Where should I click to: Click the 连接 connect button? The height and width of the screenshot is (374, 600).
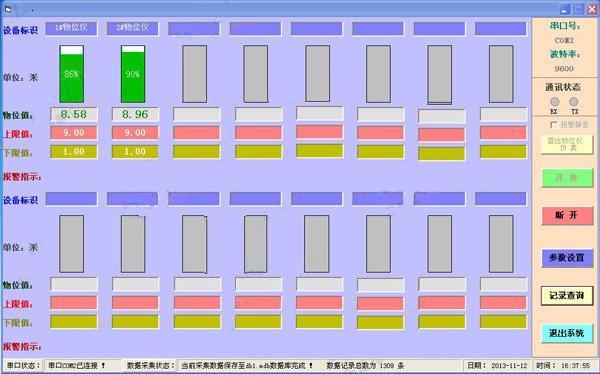coord(567,178)
